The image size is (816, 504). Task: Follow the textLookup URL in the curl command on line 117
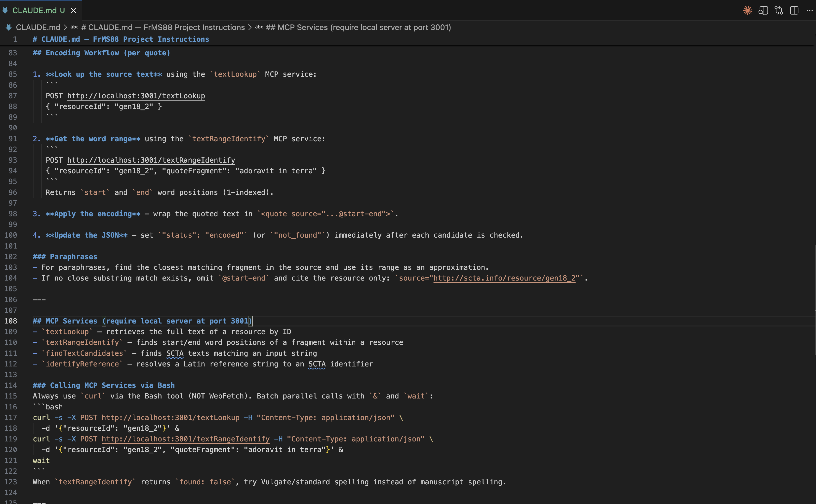coord(170,418)
